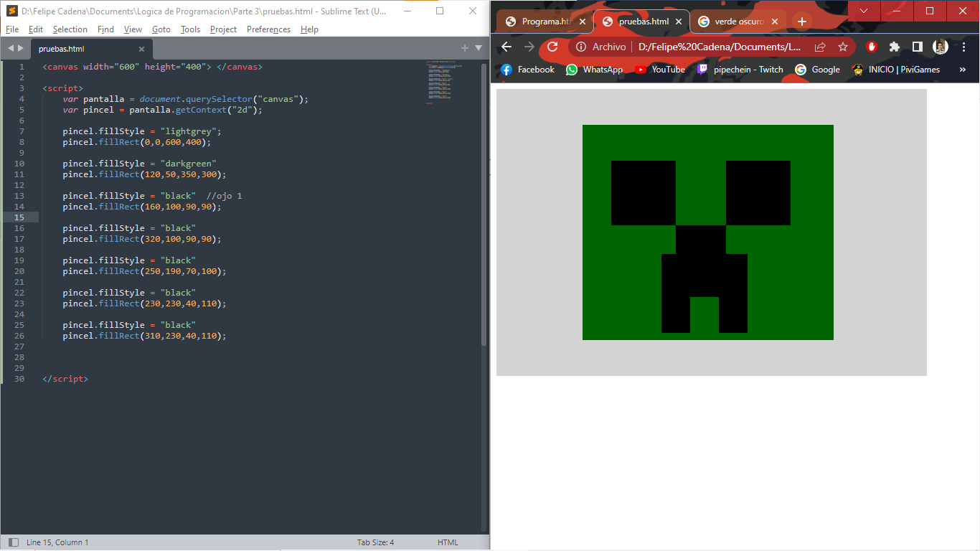This screenshot has height=551, width=980.
Task: Open the red ad blocker extension icon
Action: [x=872, y=47]
